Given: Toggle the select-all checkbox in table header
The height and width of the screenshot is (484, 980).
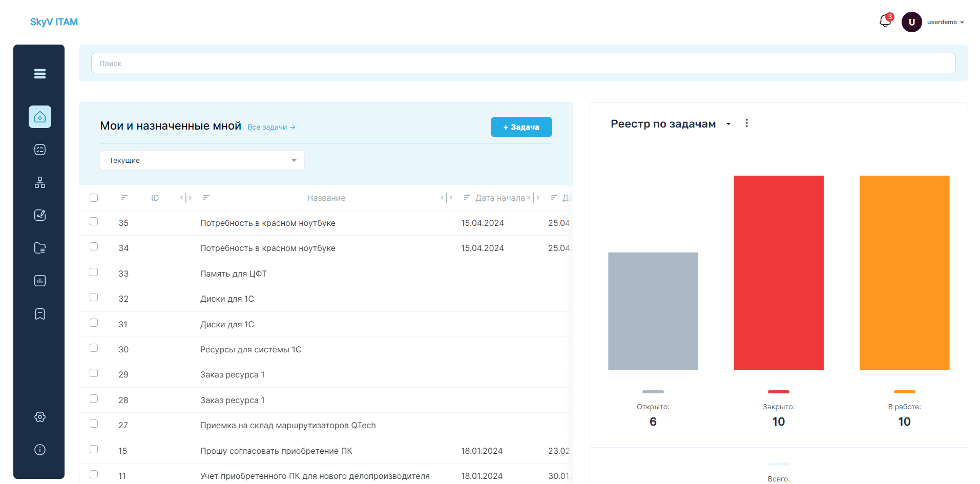Looking at the screenshot, I should click(94, 198).
